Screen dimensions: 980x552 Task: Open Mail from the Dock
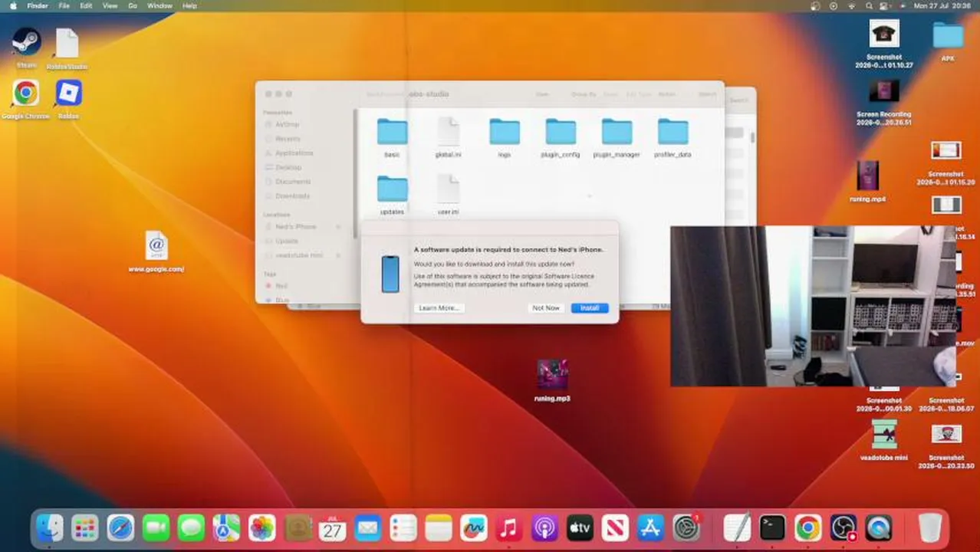368,527
